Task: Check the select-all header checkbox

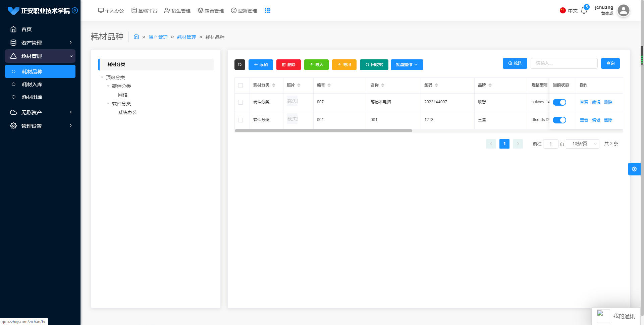Action: pyautogui.click(x=240, y=86)
